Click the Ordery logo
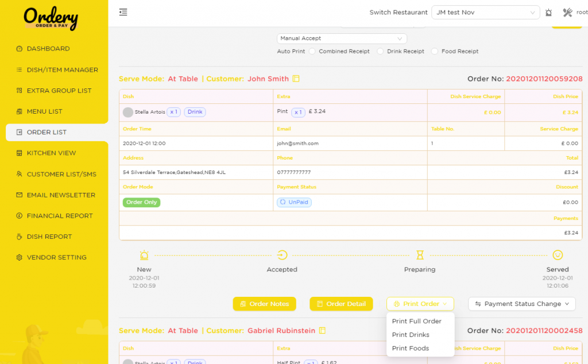Image resolution: width=588 pixels, height=364 pixels. [x=51, y=18]
